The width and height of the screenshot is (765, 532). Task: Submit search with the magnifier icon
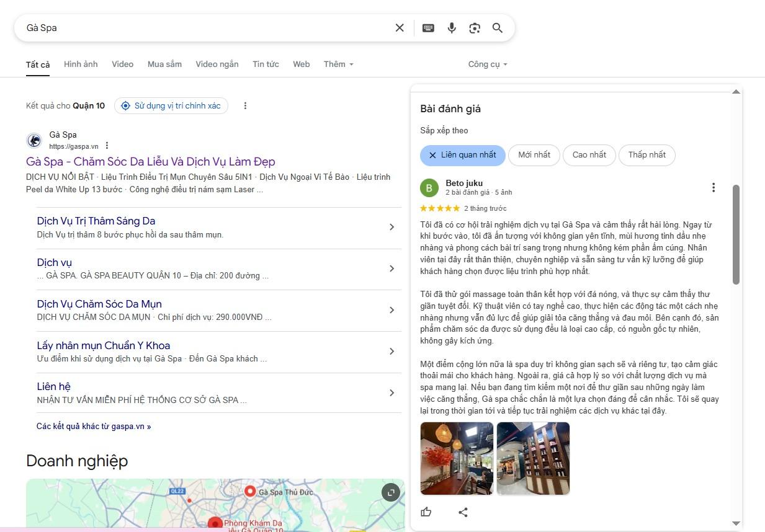[x=498, y=28]
